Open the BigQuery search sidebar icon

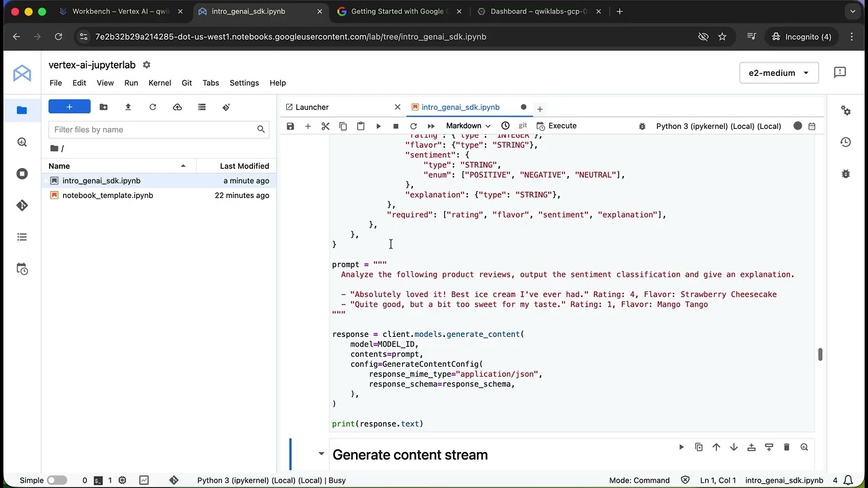tap(22, 142)
